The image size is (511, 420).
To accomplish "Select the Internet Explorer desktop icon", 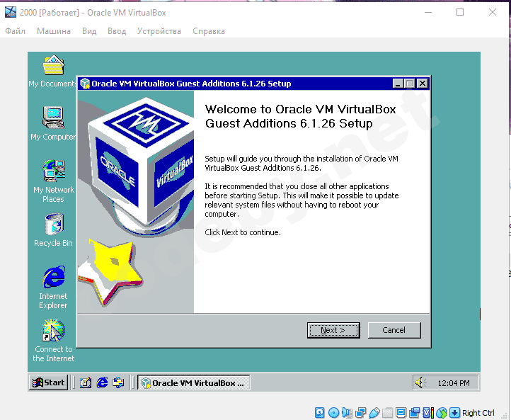I will pos(54,287).
